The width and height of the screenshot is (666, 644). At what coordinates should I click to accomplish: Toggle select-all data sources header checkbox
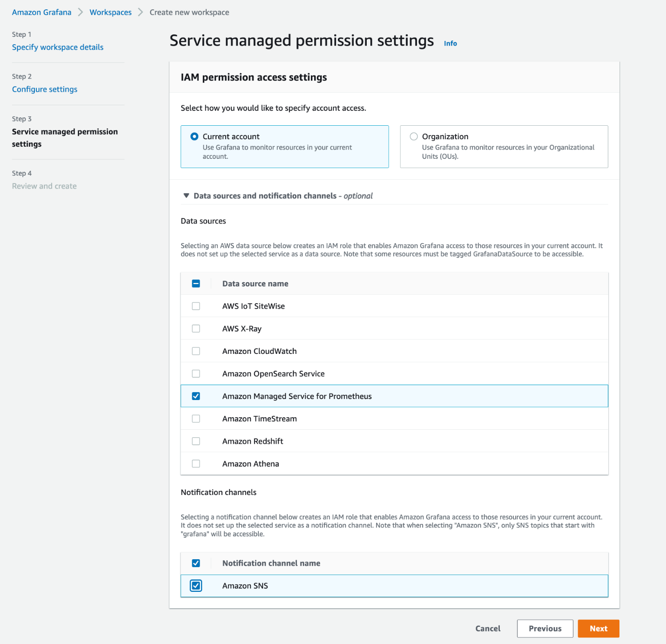tap(196, 284)
